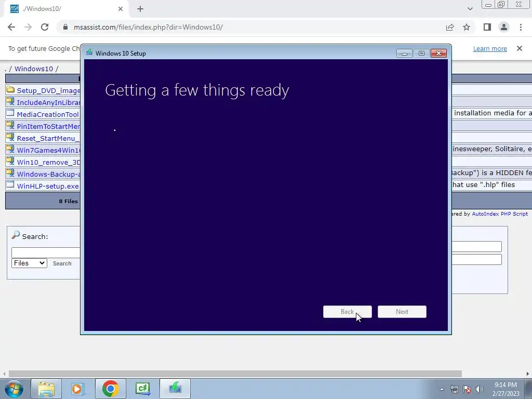Select the ./Windows10/ tab

[66, 9]
